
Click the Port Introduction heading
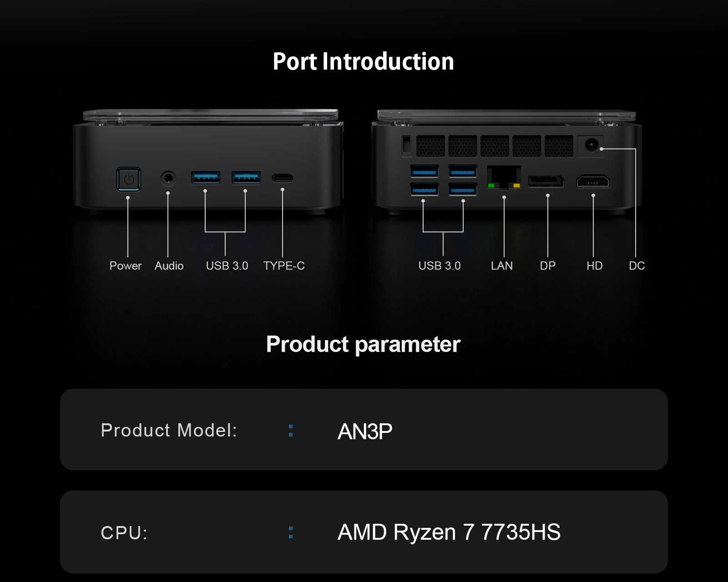[363, 61]
